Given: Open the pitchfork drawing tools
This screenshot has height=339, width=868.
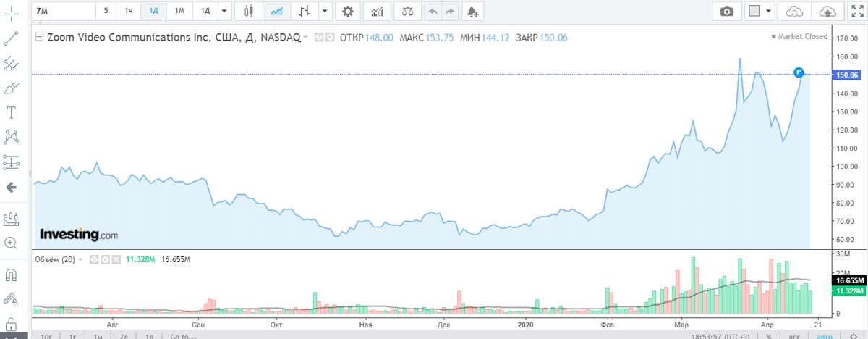Looking at the screenshot, I should click(x=11, y=64).
